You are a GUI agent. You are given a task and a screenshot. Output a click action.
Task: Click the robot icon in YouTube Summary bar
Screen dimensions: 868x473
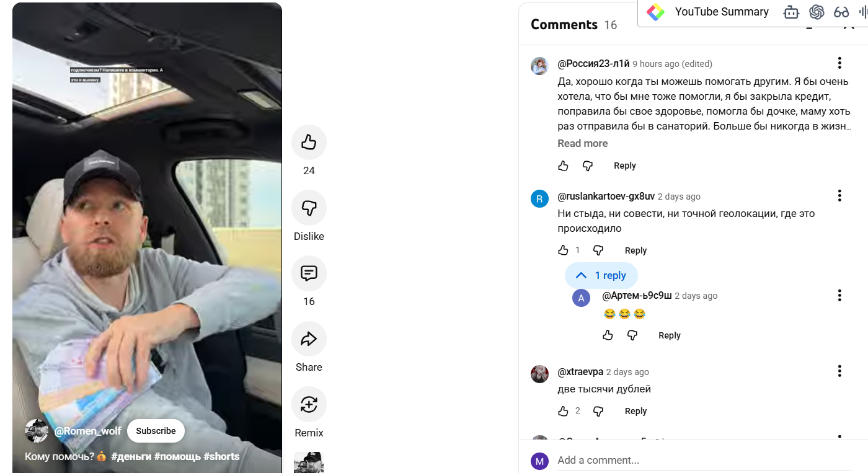(x=791, y=12)
